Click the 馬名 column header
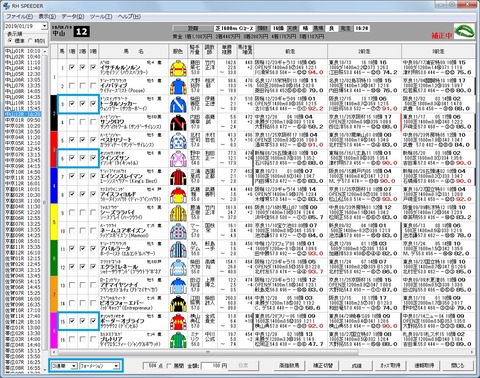 pos(133,51)
